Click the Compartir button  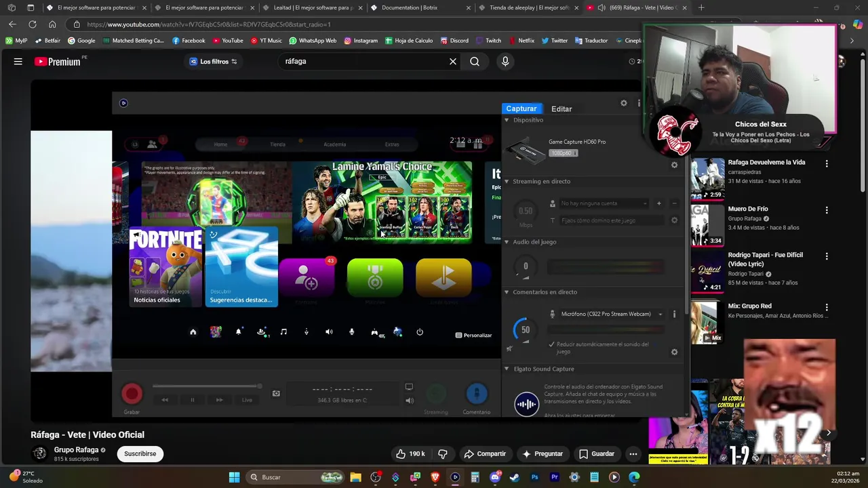pyautogui.click(x=485, y=454)
